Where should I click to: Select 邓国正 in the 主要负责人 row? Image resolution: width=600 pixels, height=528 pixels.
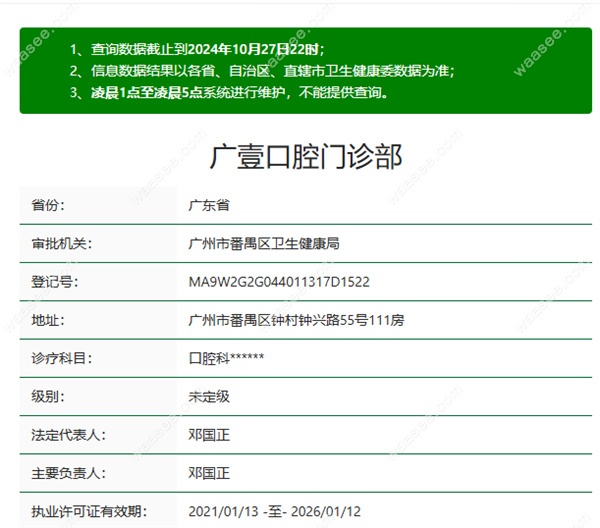pos(209,473)
